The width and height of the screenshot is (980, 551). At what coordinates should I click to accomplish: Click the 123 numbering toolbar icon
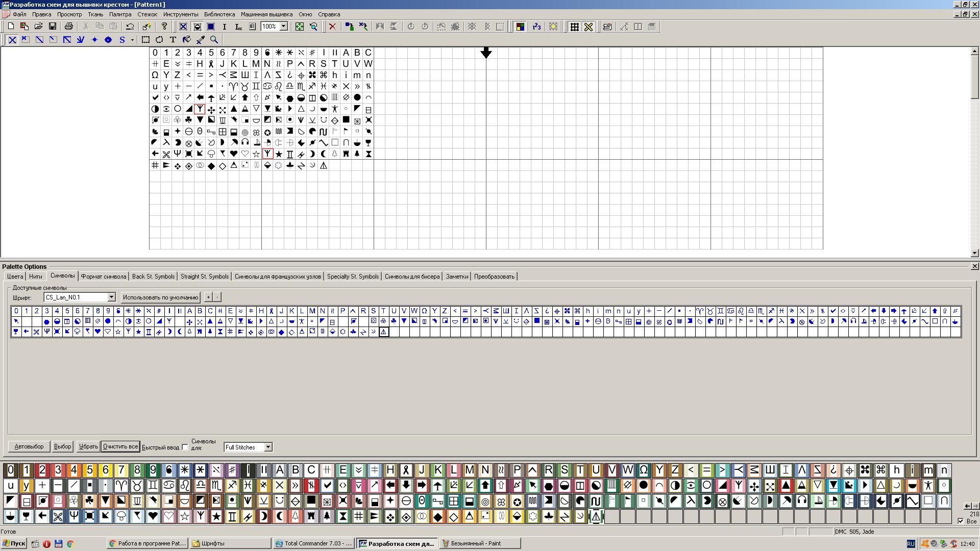coord(536,27)
